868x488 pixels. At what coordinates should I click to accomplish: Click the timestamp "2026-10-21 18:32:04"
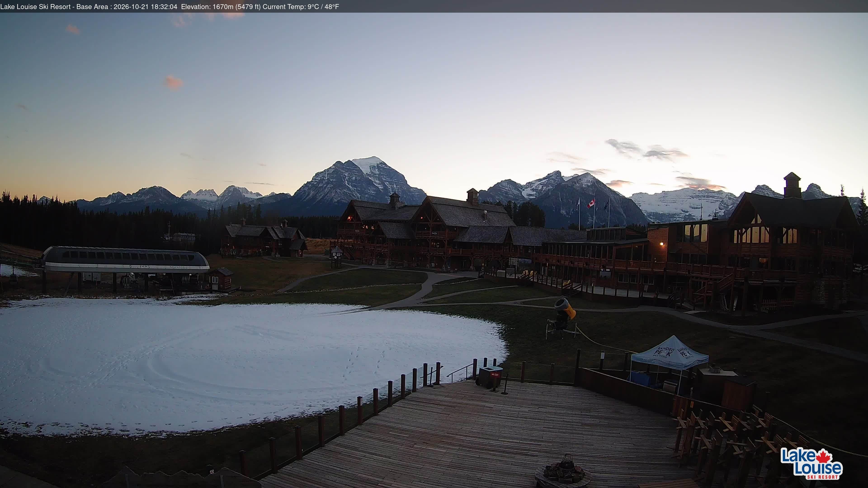pyautogui.click(x=145, y=7)
